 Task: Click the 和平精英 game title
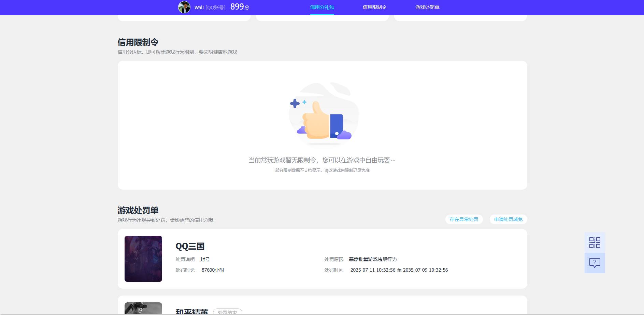(x=191, y=312)
